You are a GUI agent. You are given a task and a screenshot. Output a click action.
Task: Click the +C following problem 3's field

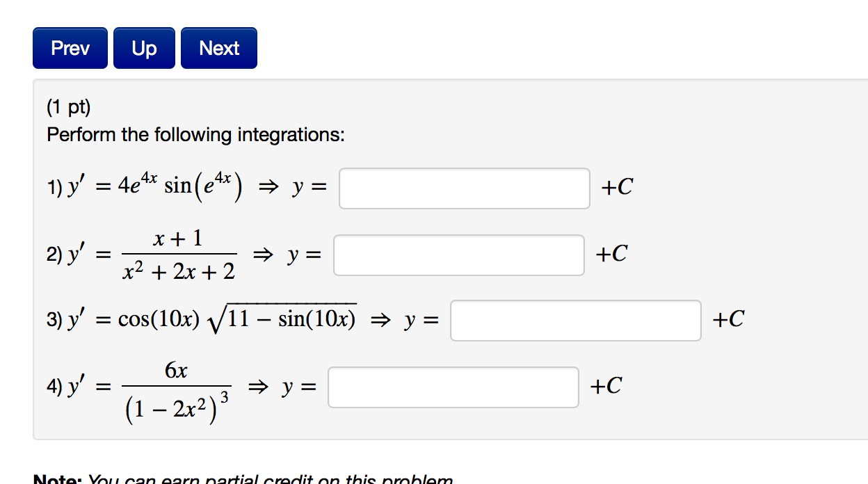click(x=728, y=319)
